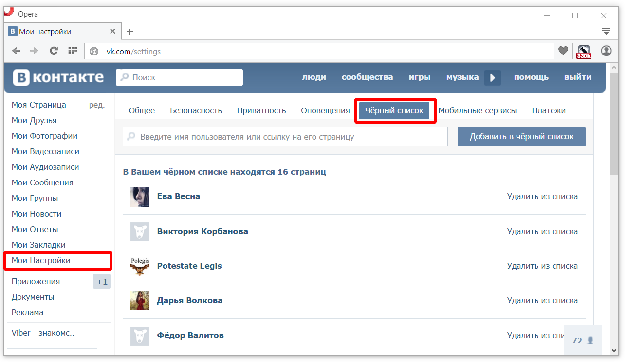Add page to bookmarks heart icon

pyautogui.click(x=563, y=51)
